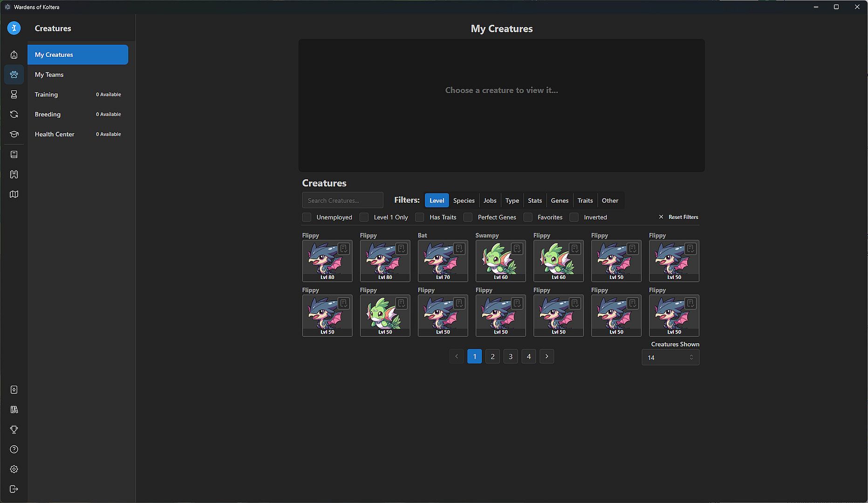Viewport: 868px width, 503px height.
Task: Click the Reset Filters button
Action: tap(678, 217)
